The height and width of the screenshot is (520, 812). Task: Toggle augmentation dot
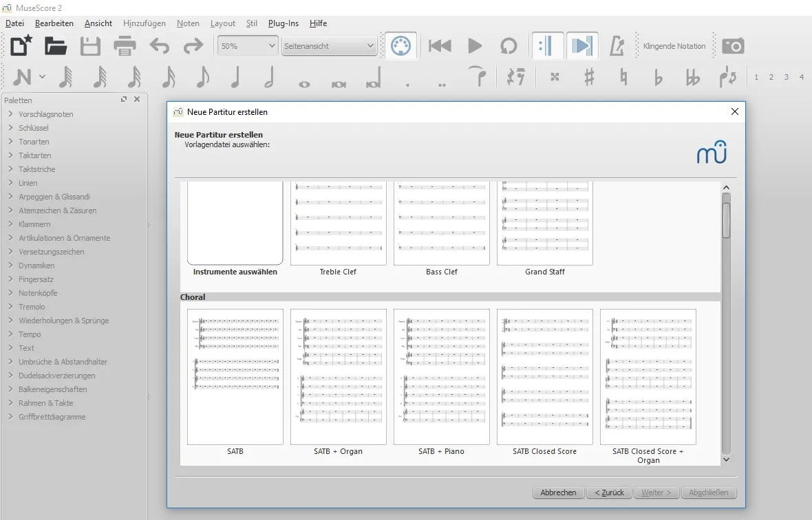tap(407, 85)
